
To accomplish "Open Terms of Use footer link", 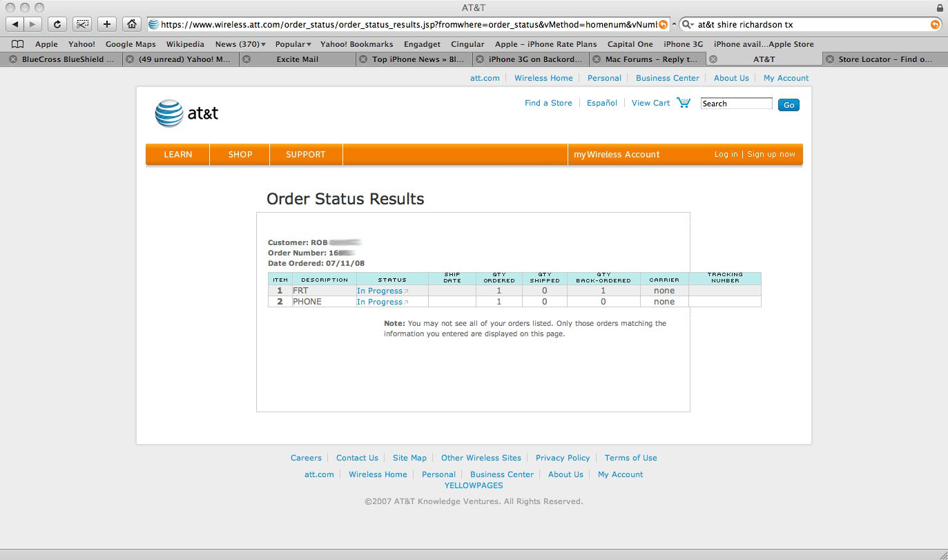I will [631, 458].
